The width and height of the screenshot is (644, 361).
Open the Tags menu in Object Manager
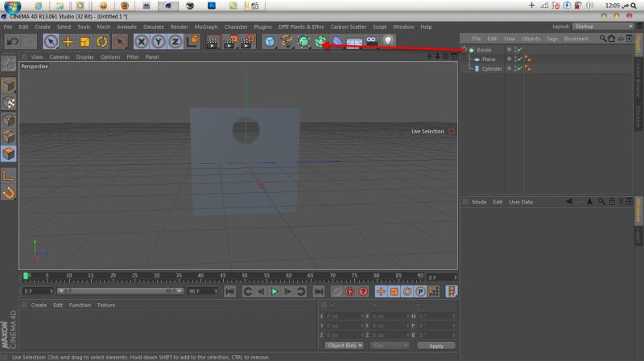[552, 39]
